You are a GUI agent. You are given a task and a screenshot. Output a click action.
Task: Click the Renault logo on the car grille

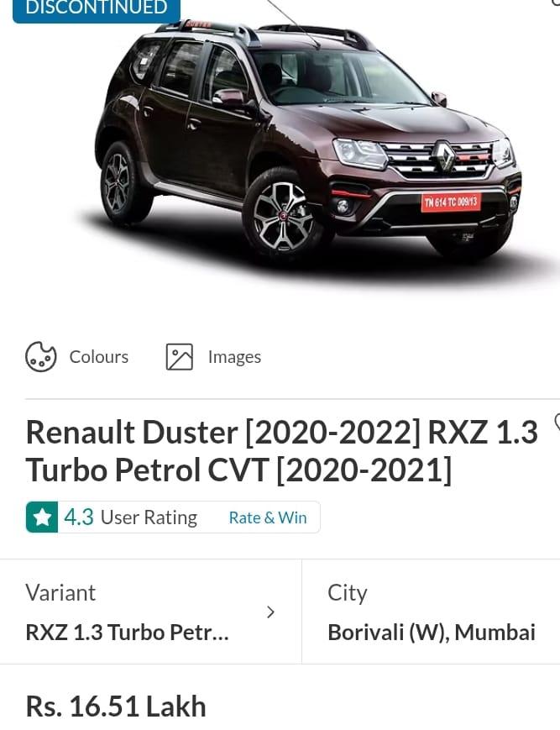pyautogui.click(x=444, y=156)
